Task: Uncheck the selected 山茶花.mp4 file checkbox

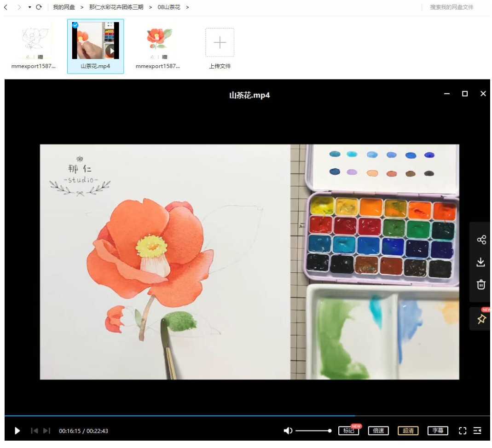Action: pyautogui.click(x=75, y=25)
